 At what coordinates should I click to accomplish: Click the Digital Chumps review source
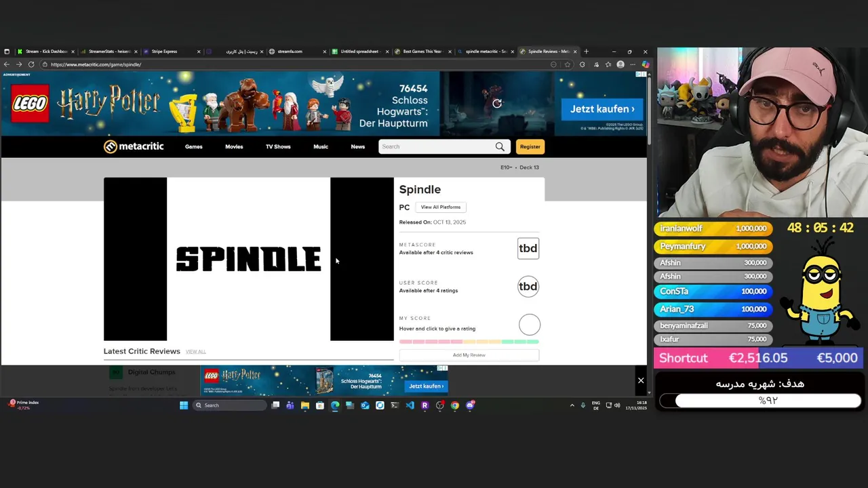click(x=151, y=372)
